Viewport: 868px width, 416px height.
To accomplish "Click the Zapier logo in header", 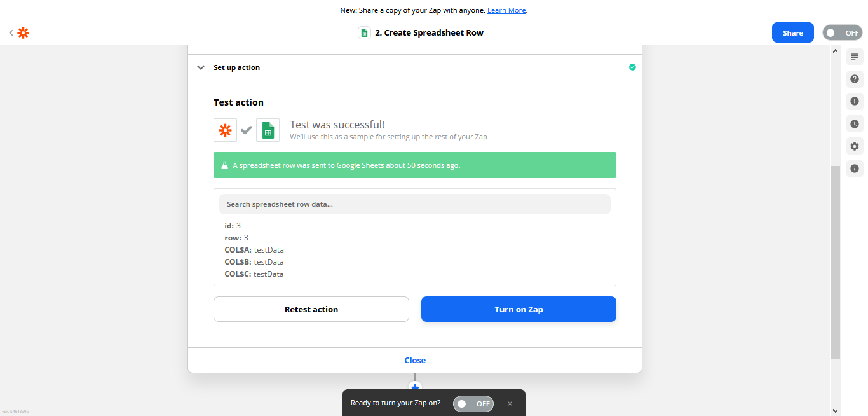I will 24,32.
